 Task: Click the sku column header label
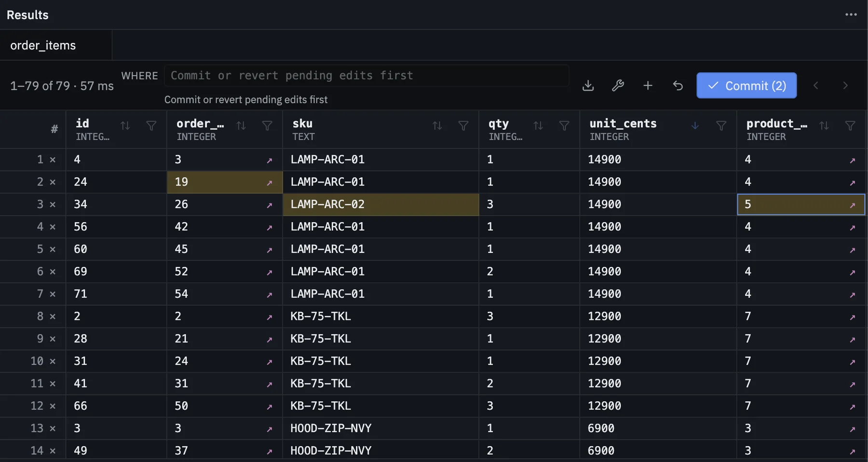tap(302, 123)
